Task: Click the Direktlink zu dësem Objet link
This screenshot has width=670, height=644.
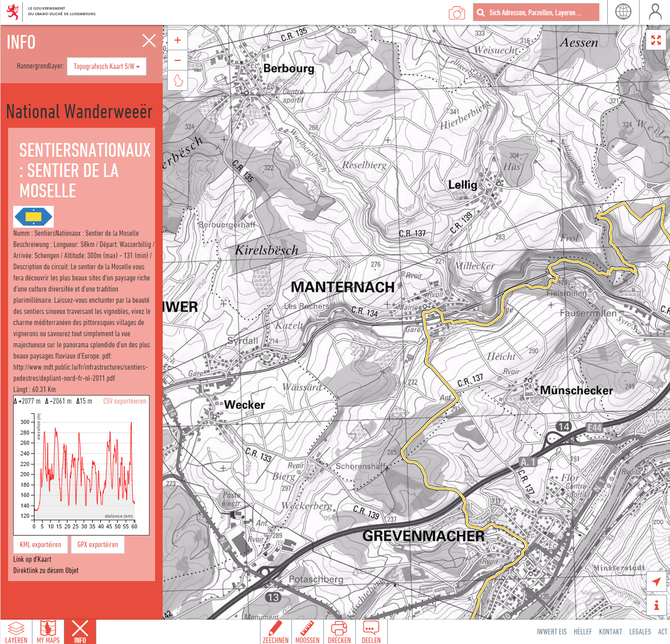Action: tap(46, 570)
